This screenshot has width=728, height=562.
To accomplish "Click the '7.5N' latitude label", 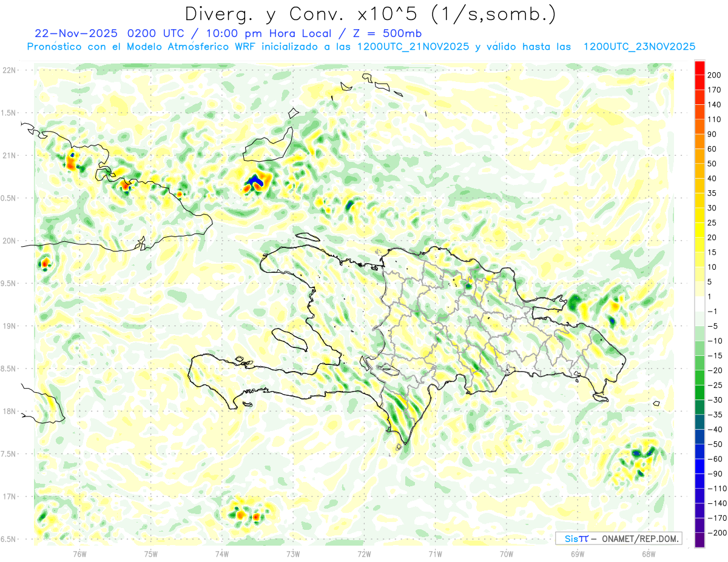I will (x=8, y=453).
